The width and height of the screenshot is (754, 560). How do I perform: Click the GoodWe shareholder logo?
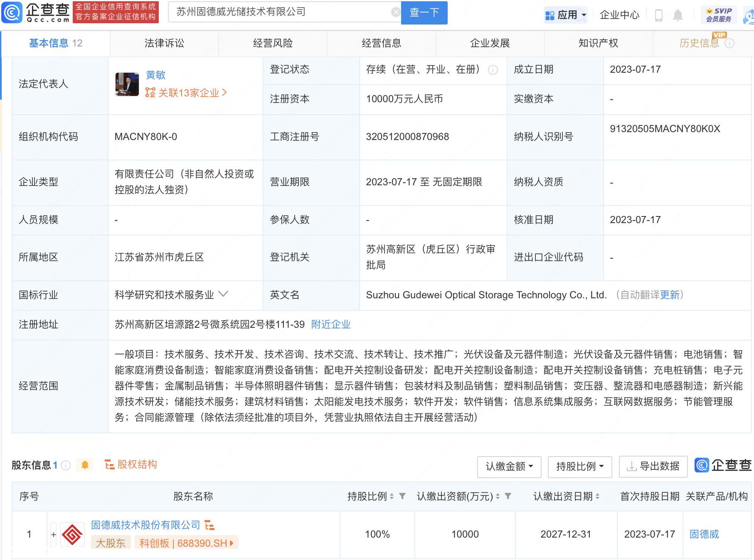pos(72,534)
